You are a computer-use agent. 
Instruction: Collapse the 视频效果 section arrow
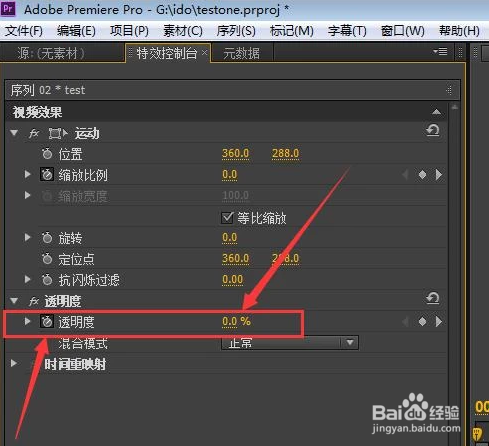tap(436, 112)
